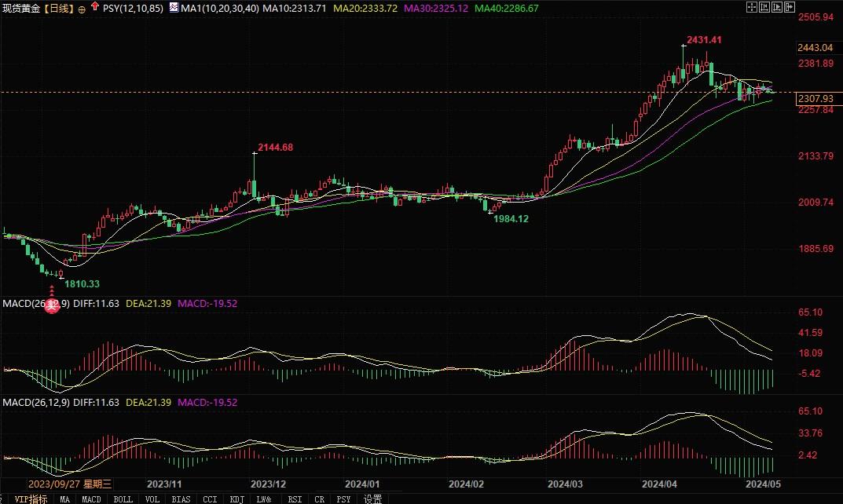Screen dimensions: 843x504
Task: Select the RSI indicator tab
Action: pyautogui.click(x=295, y=499)
